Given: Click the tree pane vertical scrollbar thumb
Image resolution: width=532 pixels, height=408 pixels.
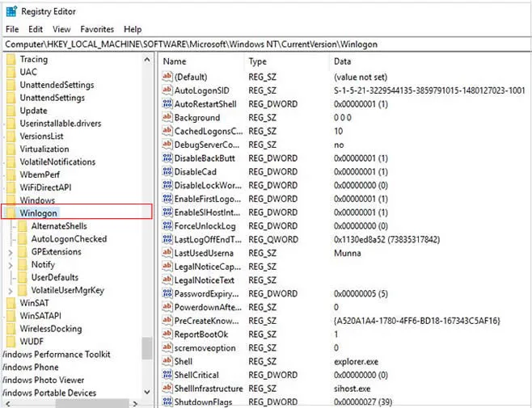Looking at the screenshot, I should (147, 347).
